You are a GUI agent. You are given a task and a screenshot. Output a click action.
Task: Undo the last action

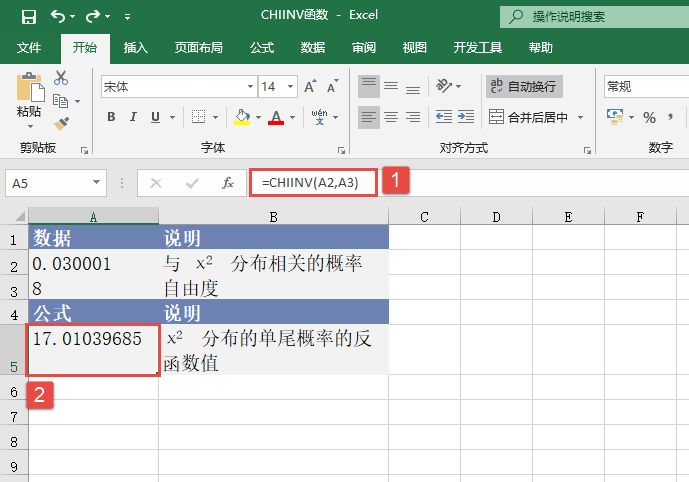[58, 16]
